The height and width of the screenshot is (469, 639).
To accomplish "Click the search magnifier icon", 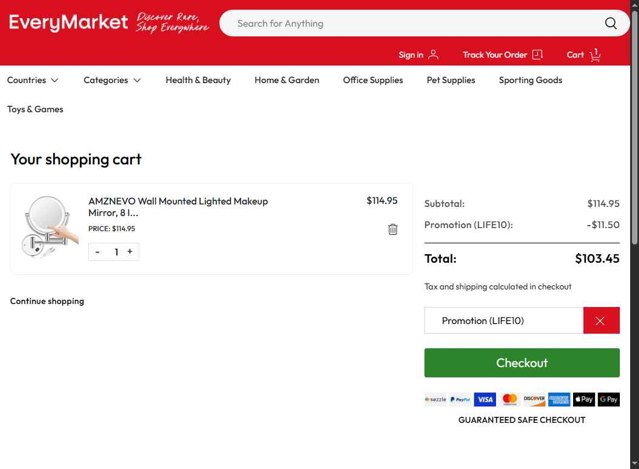I will (x=610, y=23).
